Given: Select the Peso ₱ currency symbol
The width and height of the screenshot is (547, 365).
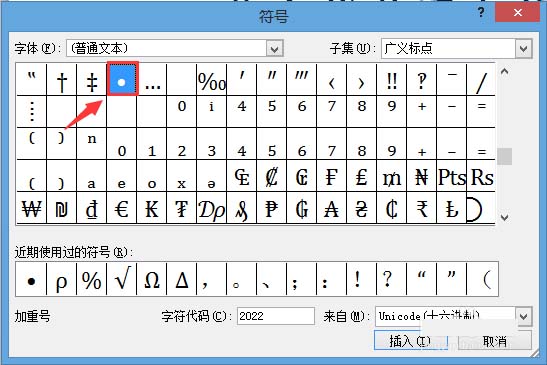Looking at the screenshot, I should click(272, 208).
